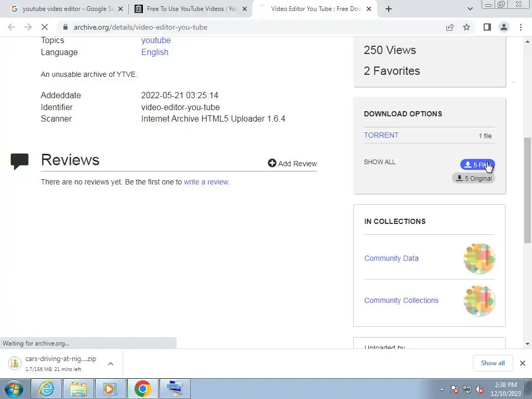Follow the write a review link
This screenshot has height=399, width=532.
207,182
